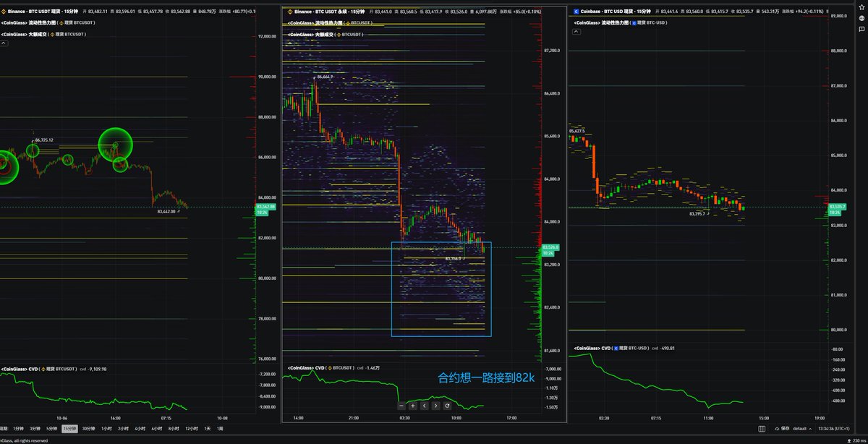Click the Coinbase logo in right chart header

click(x=576, y=12)
